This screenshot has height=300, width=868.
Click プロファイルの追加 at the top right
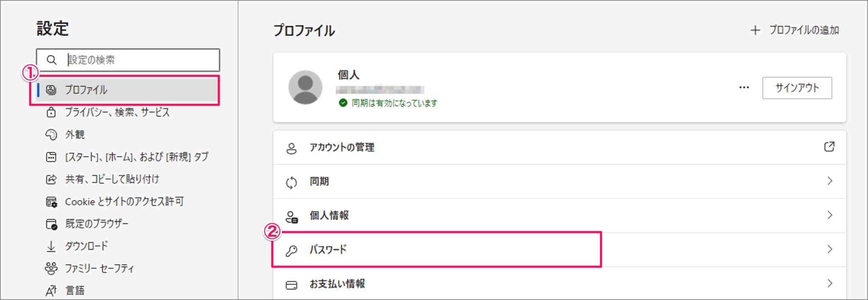coord(795,30)
